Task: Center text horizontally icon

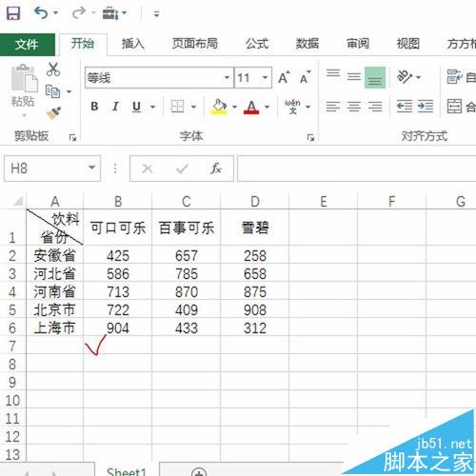Action: [x=354, y=107]
